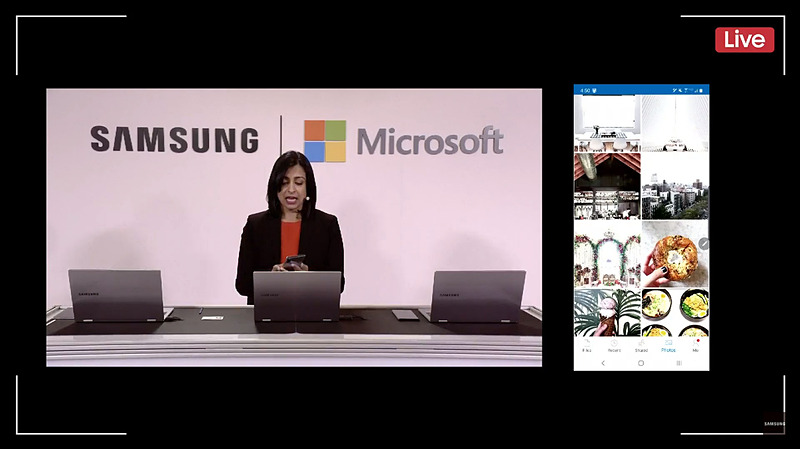Open the white dining room photo
The width and height of the screenshot is (800, 449).
tap(607, 123)
